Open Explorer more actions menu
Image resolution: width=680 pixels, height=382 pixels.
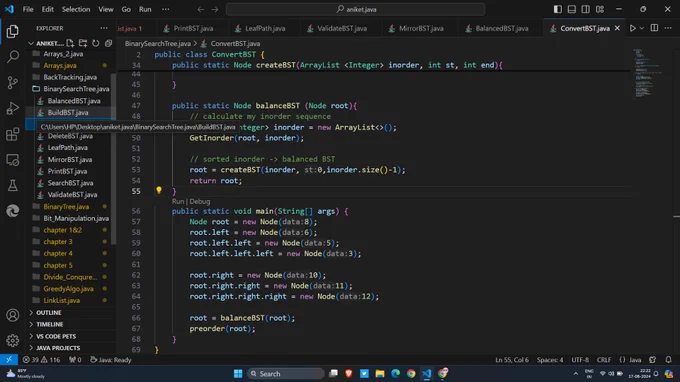point(104,28)
